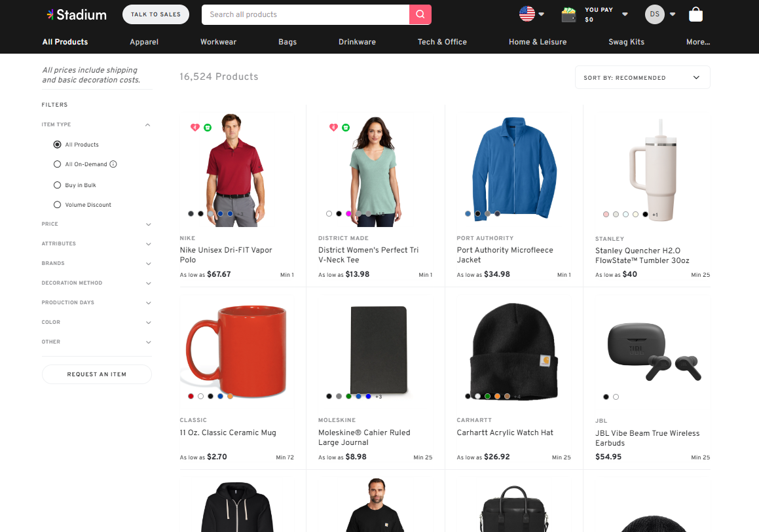Pick black swatch on Stanley tumbler

coord(645,214)
